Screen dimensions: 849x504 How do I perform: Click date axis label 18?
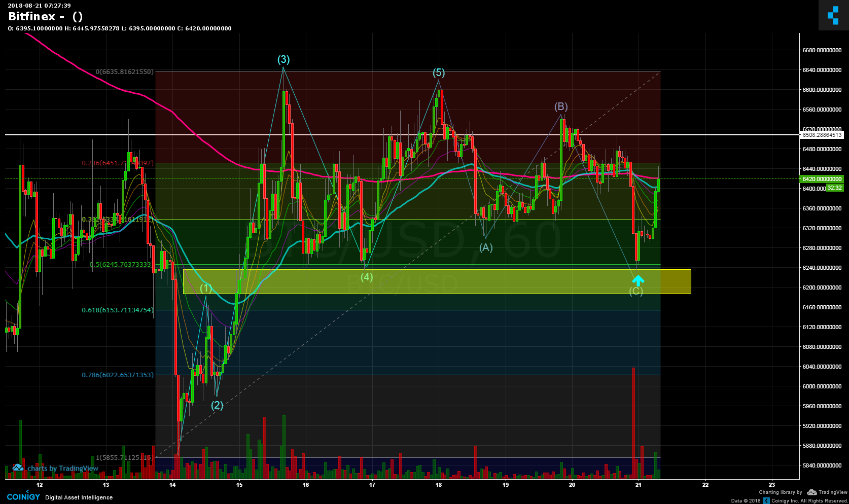pos(439,485)
